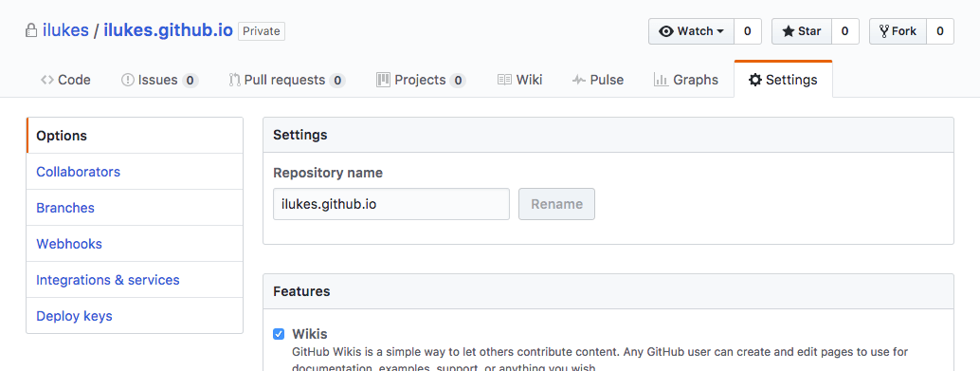Select the Settings tab
The image size is (980, 371).
click(x=783, y=80)
